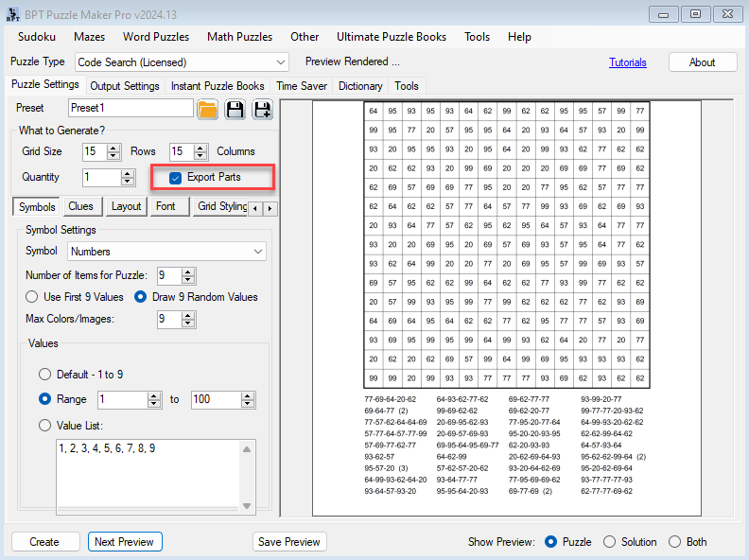Open the Symbol dropdown list
This screenshot has width=749, height=560.
(x=258, y=252)
